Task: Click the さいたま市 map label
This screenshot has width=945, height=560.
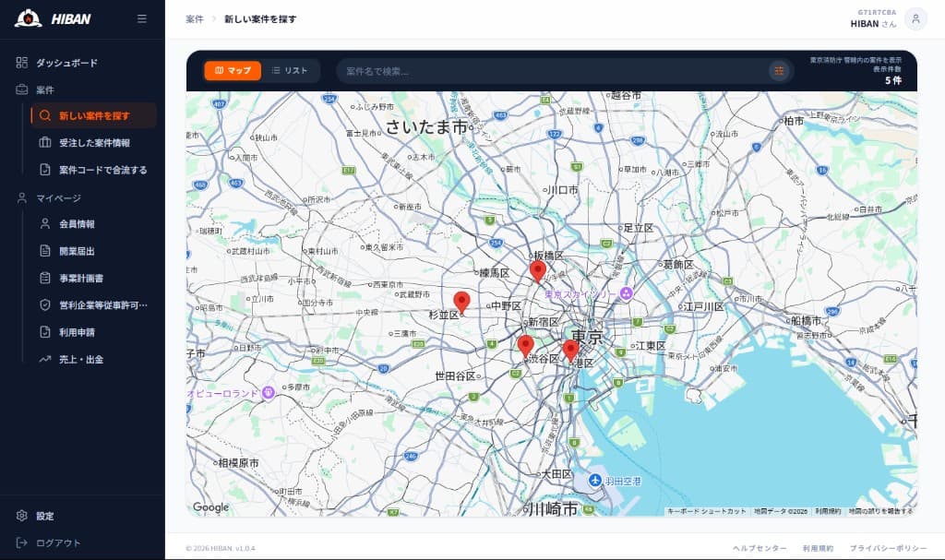Action: (x=426, y=126)
